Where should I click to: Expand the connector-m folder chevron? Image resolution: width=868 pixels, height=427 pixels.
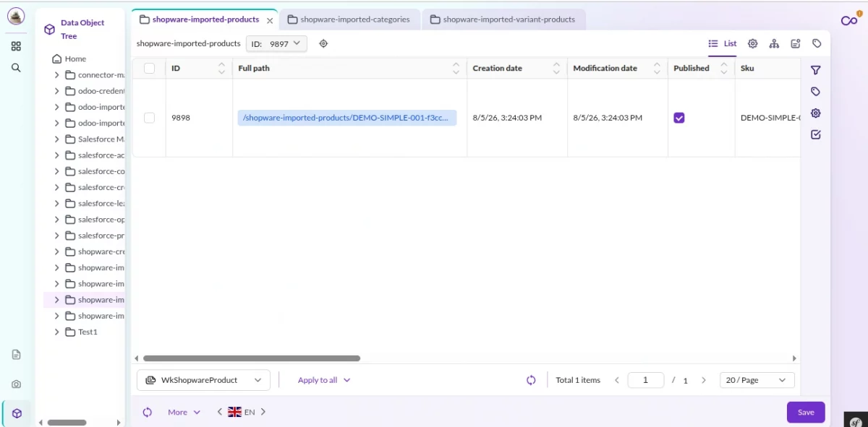[57, 74]
